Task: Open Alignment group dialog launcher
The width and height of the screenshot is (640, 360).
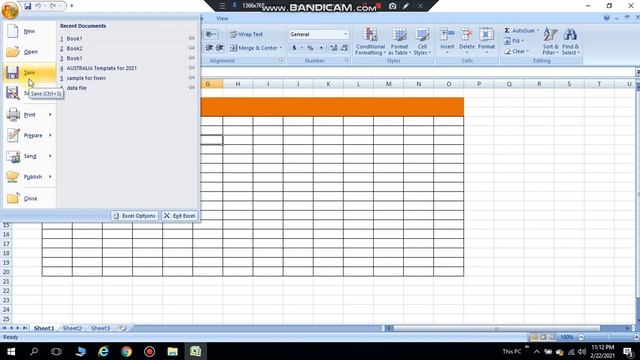Action: pos(282,61)
